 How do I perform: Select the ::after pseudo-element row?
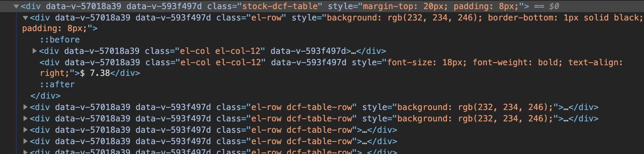57,85
